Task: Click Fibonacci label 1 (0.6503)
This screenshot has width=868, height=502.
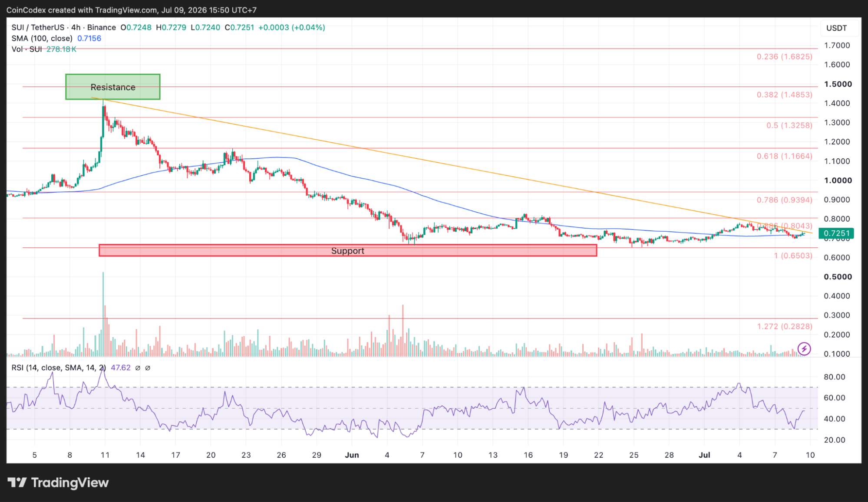Action: pos(793,256)
